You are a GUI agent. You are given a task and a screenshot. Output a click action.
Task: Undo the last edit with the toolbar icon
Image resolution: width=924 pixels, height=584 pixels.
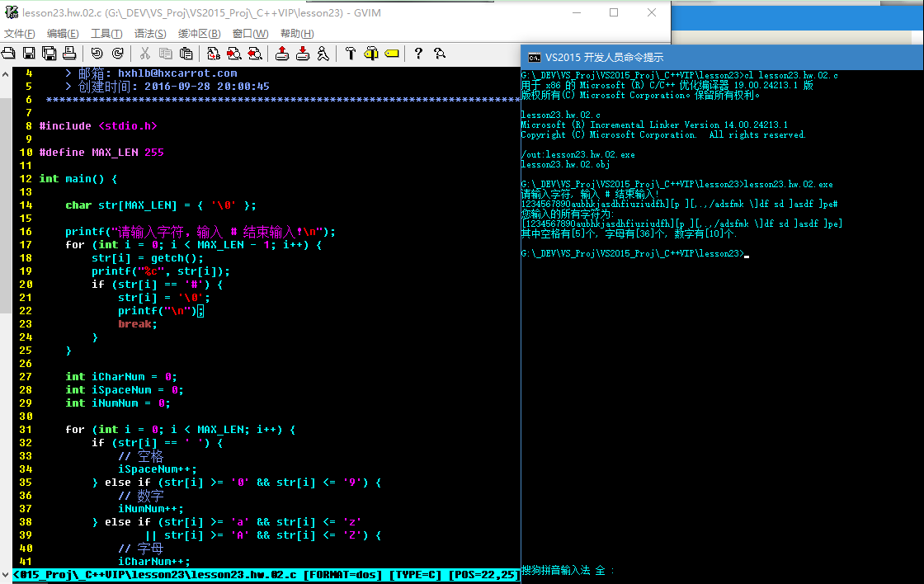coord(97,54)
